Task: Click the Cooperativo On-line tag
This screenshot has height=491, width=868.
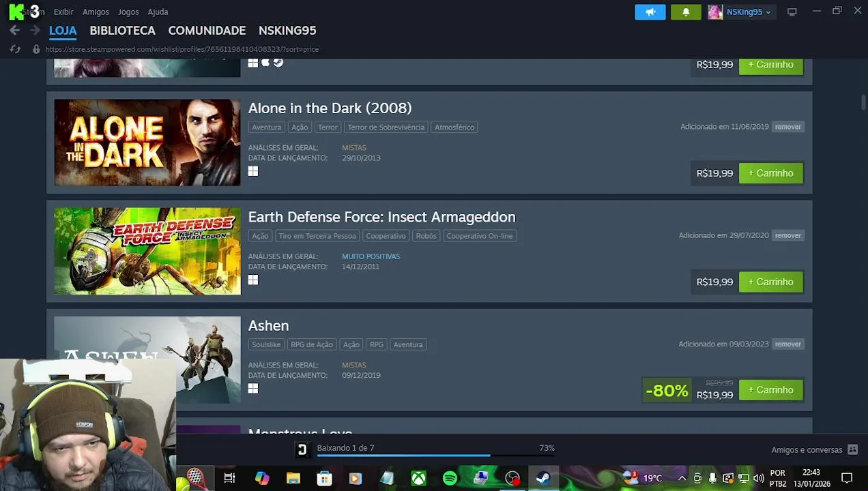Action: [x=479, y=236]
